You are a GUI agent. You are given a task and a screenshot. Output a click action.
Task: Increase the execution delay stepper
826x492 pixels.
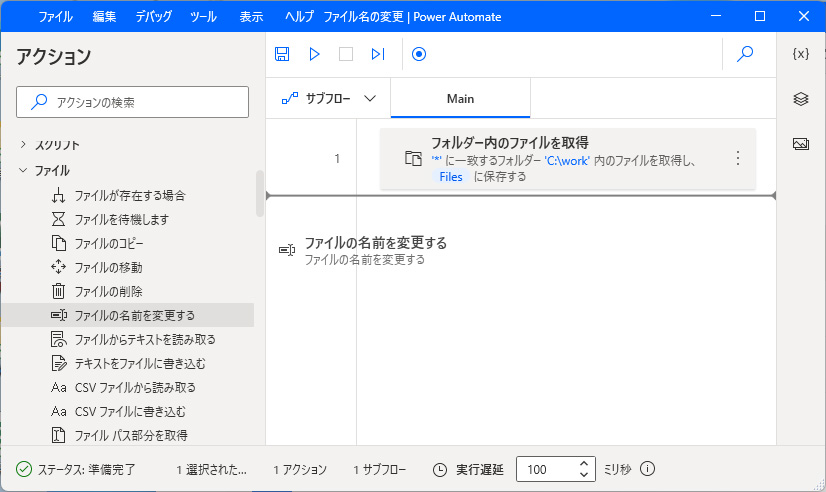584,464
